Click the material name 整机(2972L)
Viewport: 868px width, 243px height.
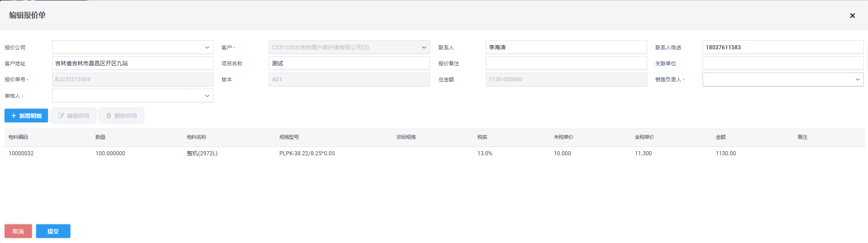click(x=202, y=153)
